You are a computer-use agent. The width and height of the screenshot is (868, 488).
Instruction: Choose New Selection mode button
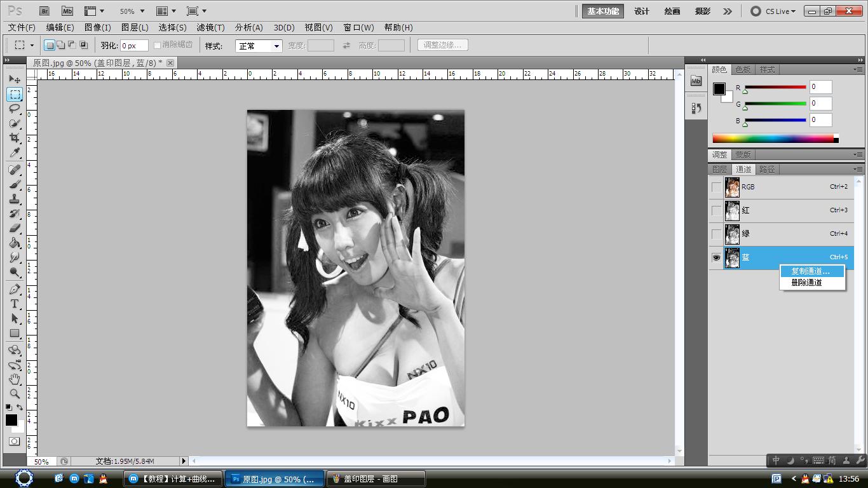coord(49,45)
